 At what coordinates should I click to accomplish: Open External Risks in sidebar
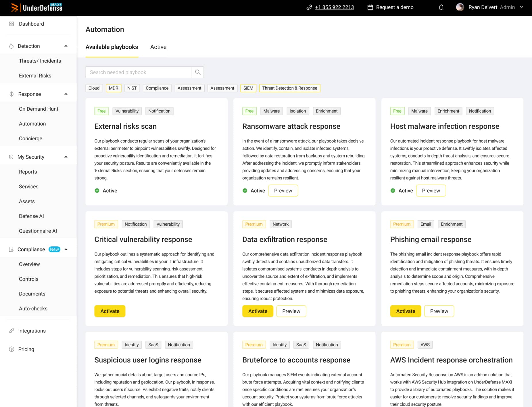tap(35, 76)
